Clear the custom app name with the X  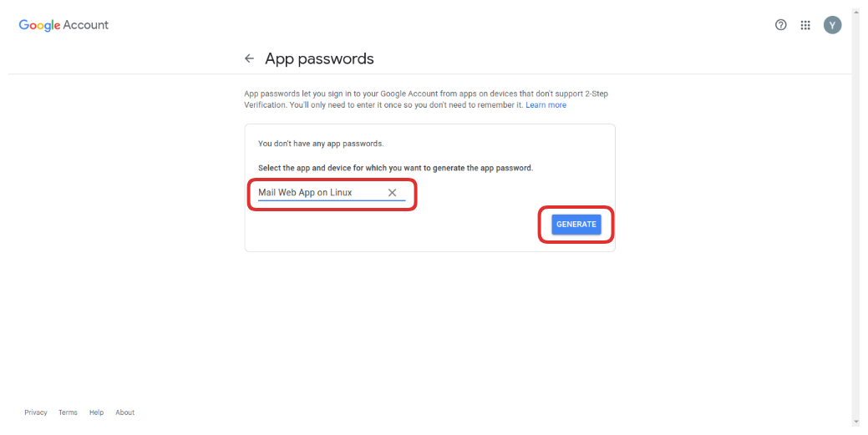(x=392, y=193)
